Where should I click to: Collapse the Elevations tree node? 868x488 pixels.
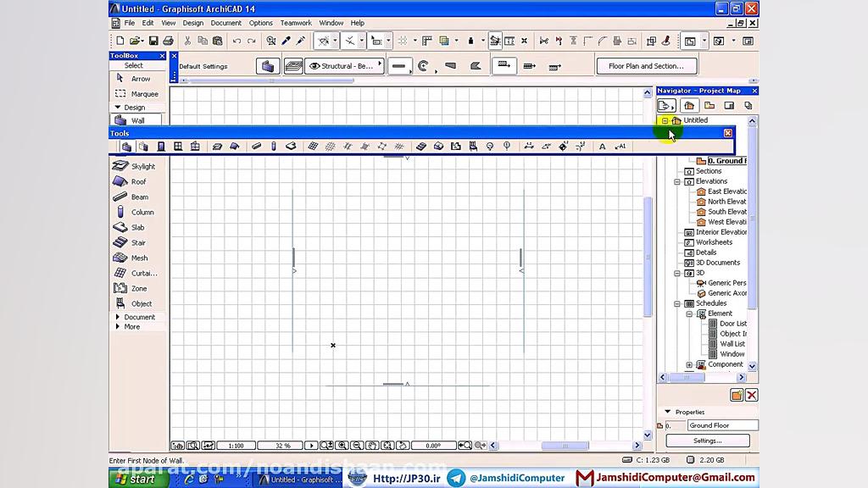point(677,181)
